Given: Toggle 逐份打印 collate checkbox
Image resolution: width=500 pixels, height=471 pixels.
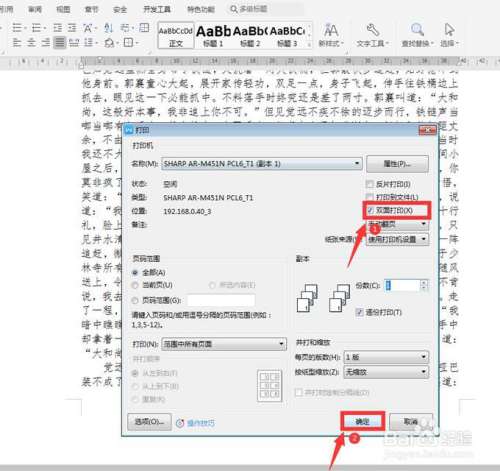Looking at the screenshot, I should 359,312.
